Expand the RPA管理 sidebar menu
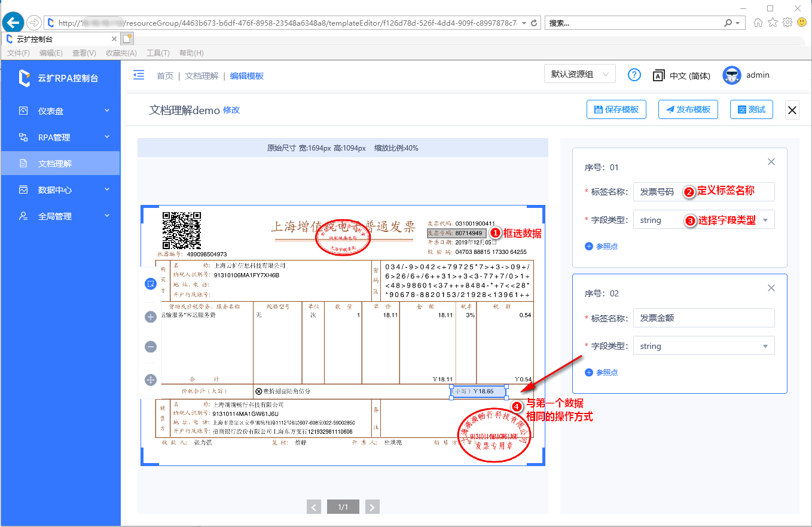The width and height of the screenshot is (812, 527). click(x=60, y=137)
